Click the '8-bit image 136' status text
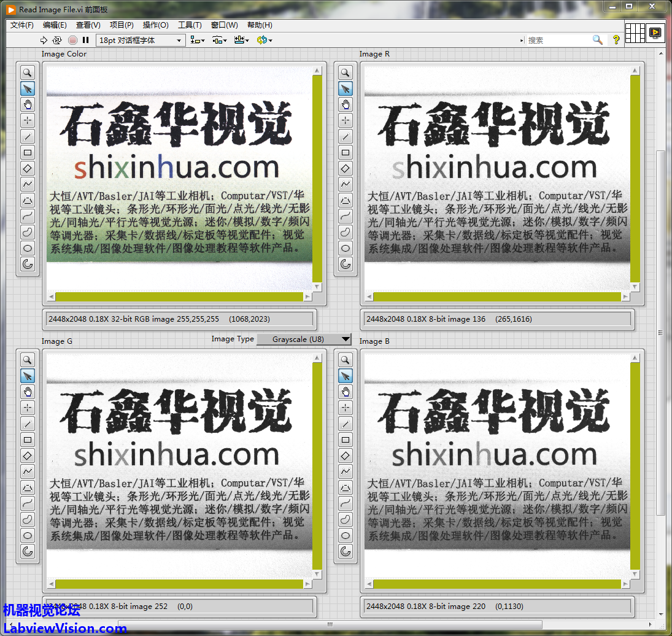 (457, 319)
